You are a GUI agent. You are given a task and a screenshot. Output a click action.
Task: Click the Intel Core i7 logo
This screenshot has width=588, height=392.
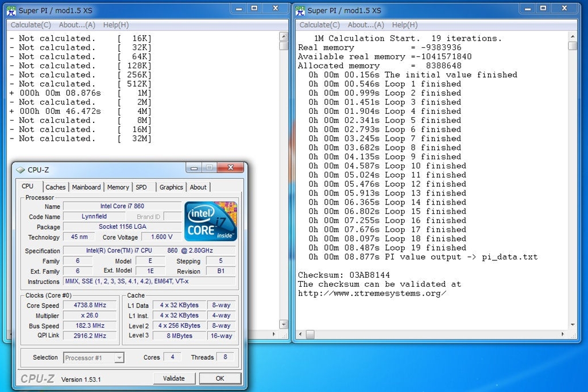pos(211,221)
